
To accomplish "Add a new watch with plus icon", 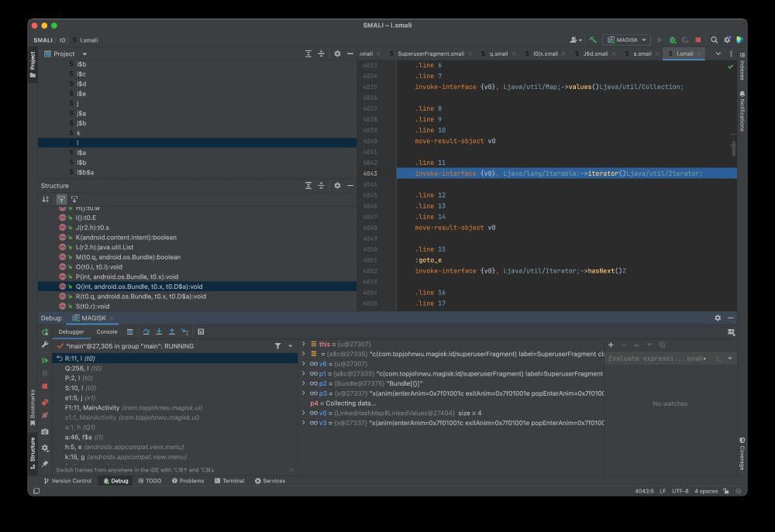I will 611,345.
